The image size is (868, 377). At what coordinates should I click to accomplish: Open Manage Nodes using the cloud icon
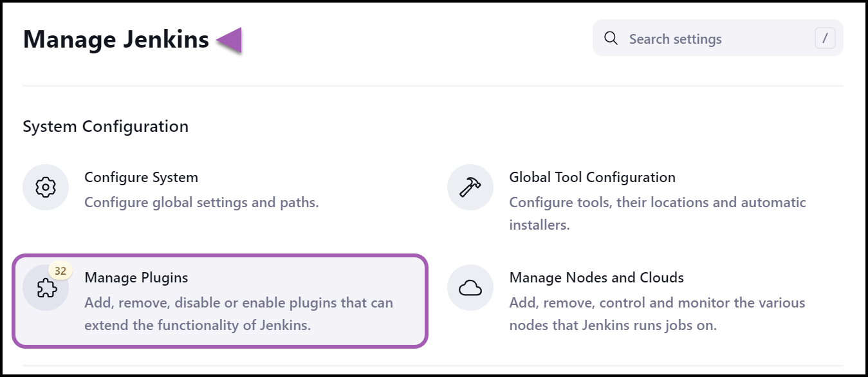470,288
